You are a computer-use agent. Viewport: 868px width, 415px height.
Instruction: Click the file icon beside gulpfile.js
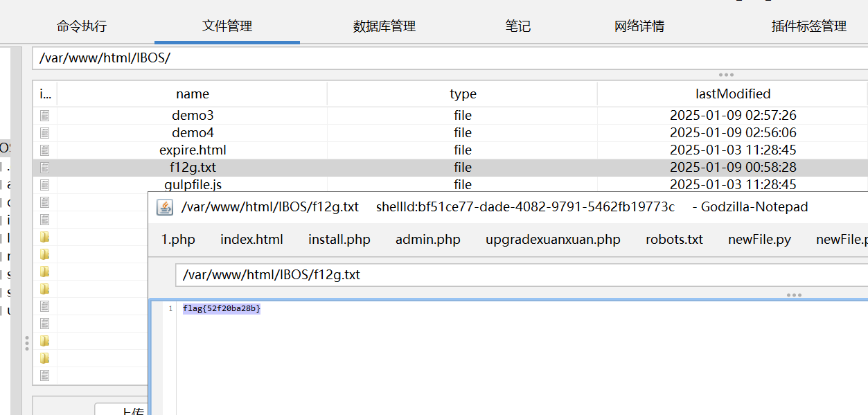(x=45, y=184)
